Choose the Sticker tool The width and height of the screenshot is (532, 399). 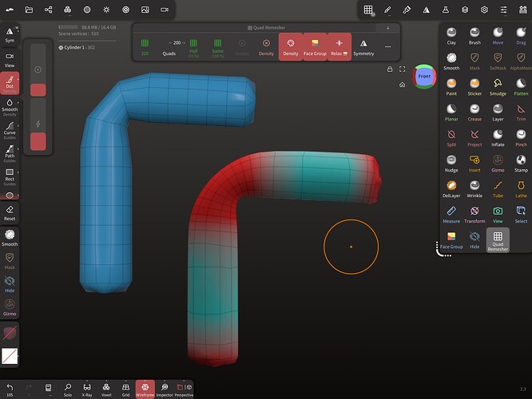tap(474, 87)
